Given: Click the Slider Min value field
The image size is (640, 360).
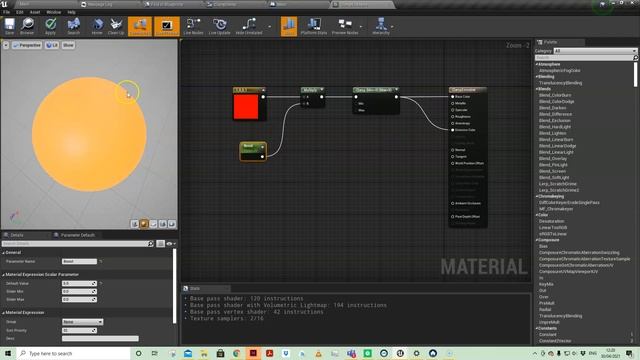Looking at the screenshot, I should tap(79, 291).
